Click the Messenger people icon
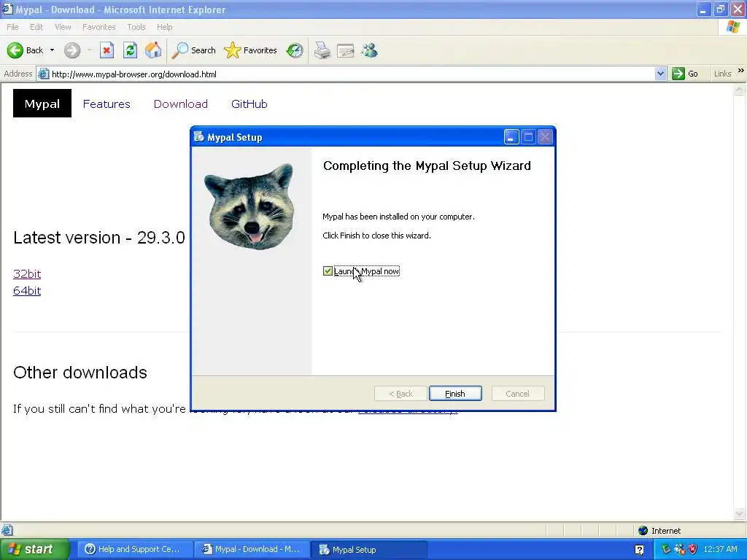Screen dimensions: 747x560 (x=369, y=50)
